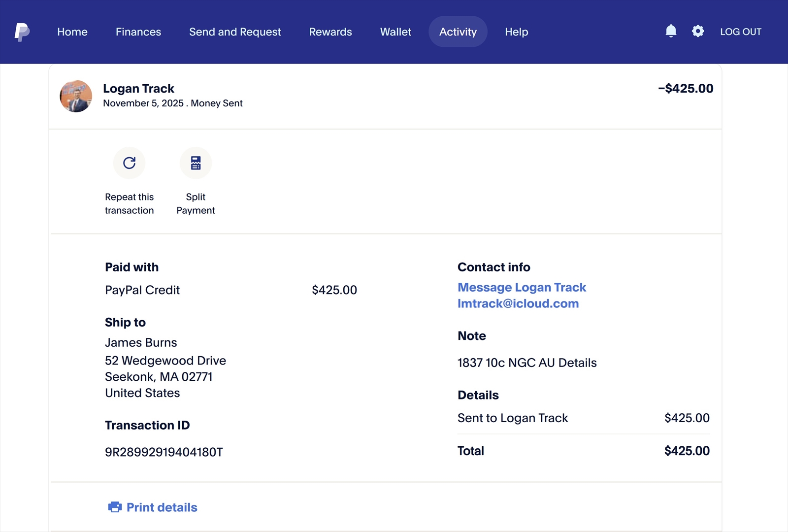This screenshot has height=532, width=788.
Task: Open the notifications bell
Action: click(671, 32)
